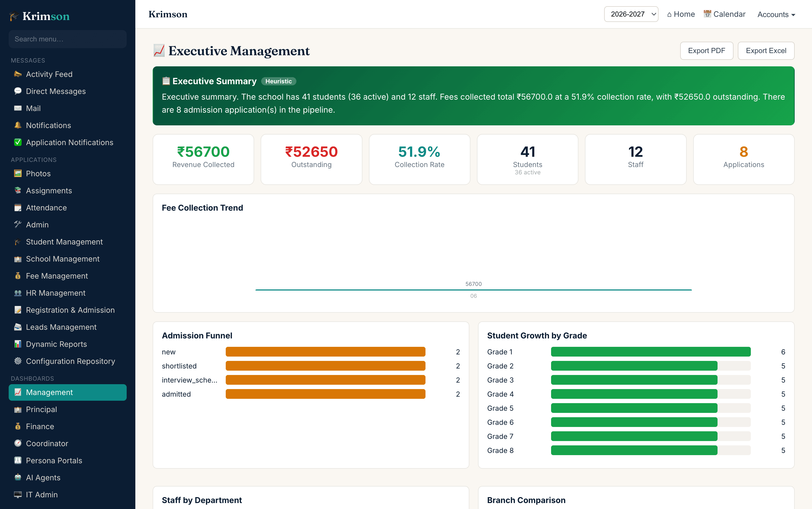
Task: Click the Mail envelope icon
Action: pyautogui.click(x=18, y=108)
